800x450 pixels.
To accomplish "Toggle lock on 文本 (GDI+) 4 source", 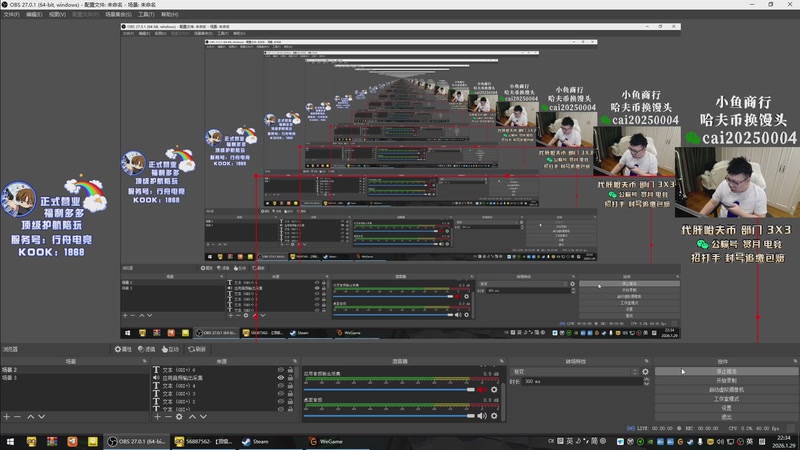I will coord(290,386).
